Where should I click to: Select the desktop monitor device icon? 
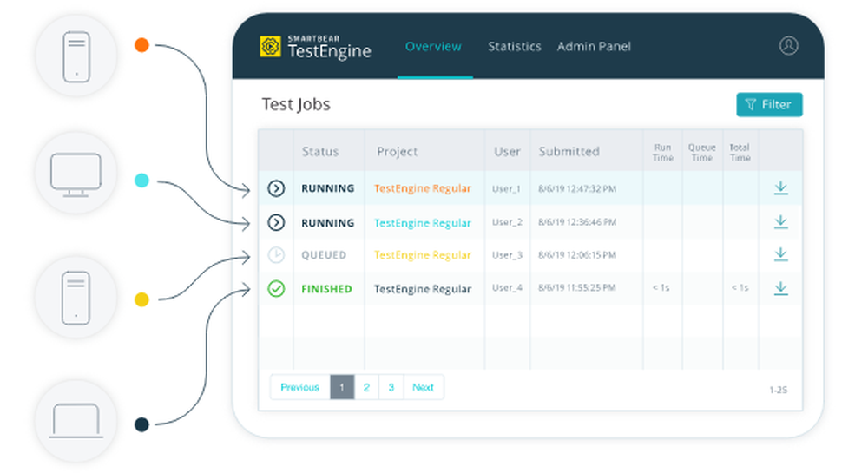76,174
